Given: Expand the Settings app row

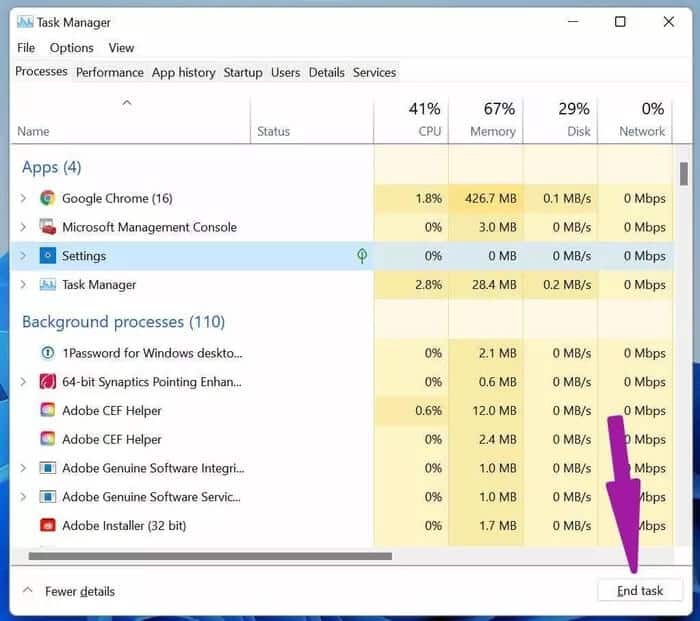Looking at the screenshot, I should click(x=23, y=256).
